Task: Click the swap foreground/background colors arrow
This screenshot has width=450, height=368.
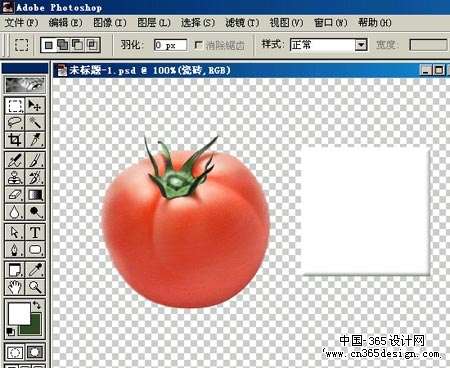Action: pos(36,305)
